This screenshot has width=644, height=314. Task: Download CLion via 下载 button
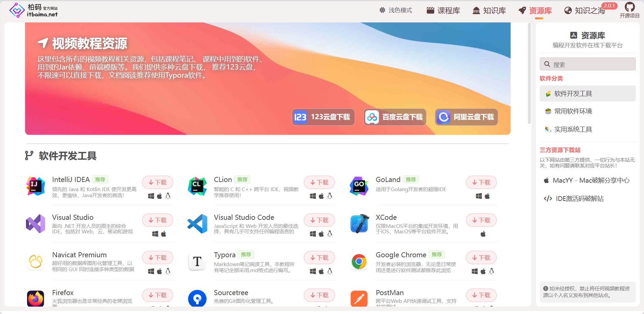[319, 182]
